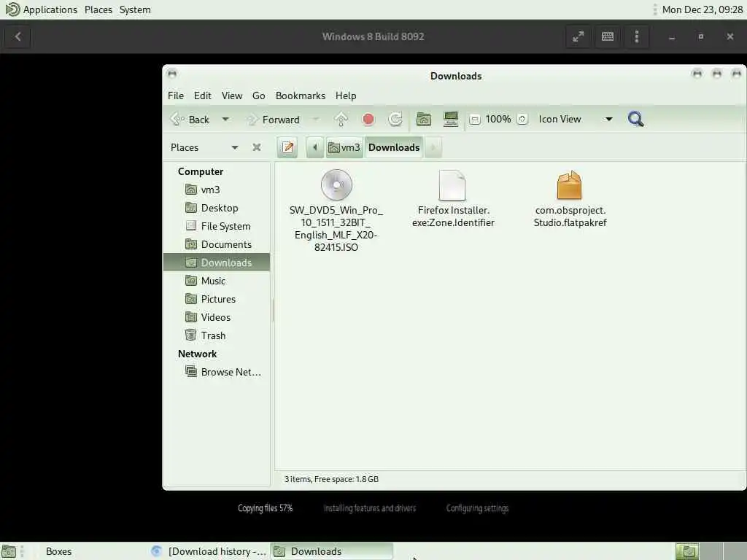747x560 pixels.
Task: Reload the current folder view
Action: pos(395,119)
